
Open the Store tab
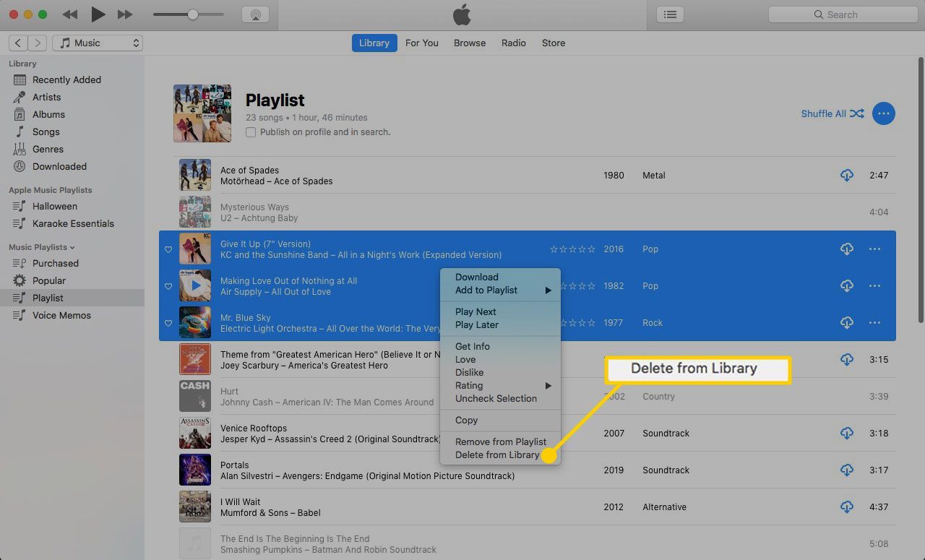coord(554,43)
